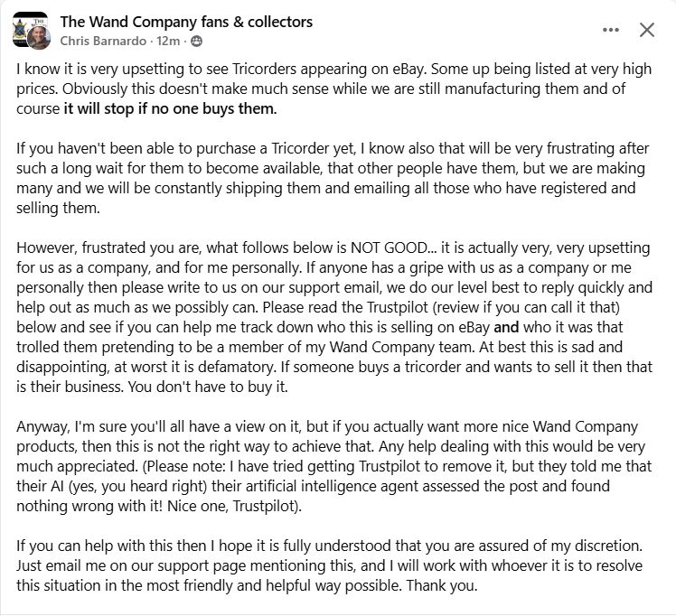The width and height of the screenshot is (676, 616).
Task: Click Chris Barnardo's round profile picture
Action: (39, 37)
